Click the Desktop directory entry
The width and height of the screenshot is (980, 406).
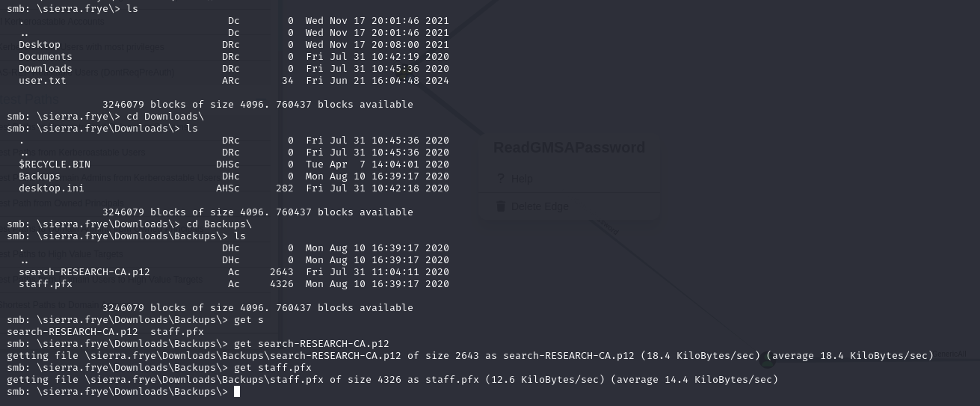(x=40, y=45)
